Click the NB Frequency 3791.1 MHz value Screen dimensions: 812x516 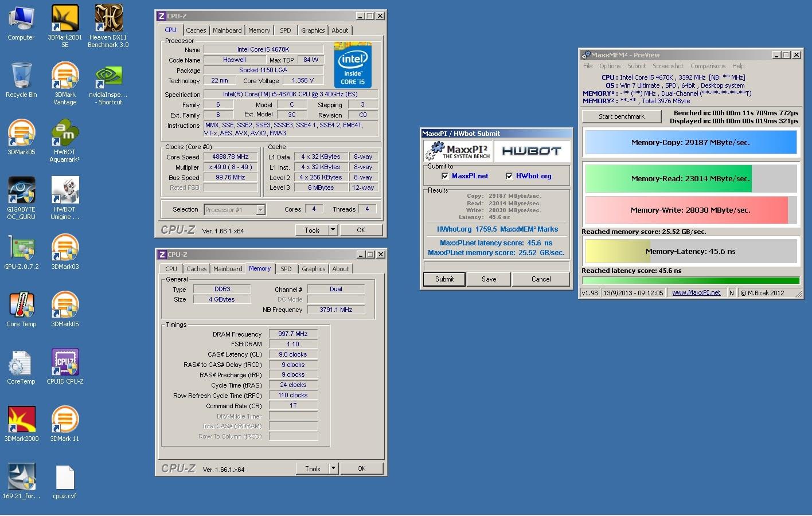point(336,310)
